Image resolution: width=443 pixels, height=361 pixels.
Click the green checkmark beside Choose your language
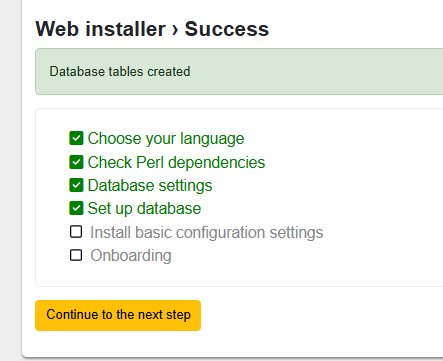coord(76,138)
